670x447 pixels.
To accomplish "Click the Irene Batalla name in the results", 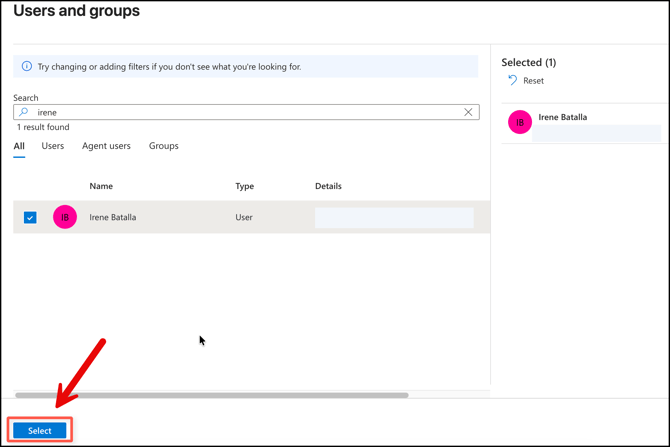I will tap(113, 217).
